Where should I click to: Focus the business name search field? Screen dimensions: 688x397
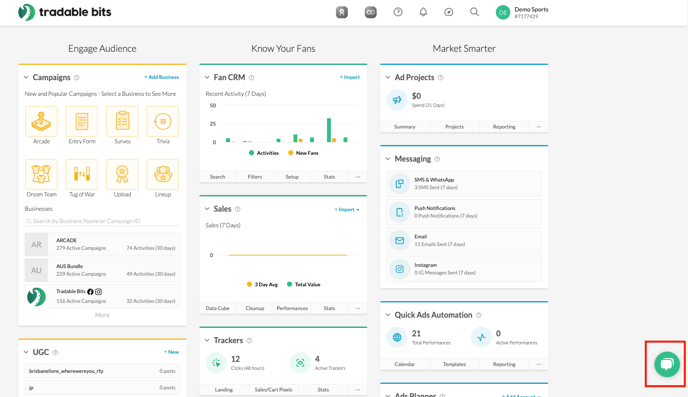[102, 221]
